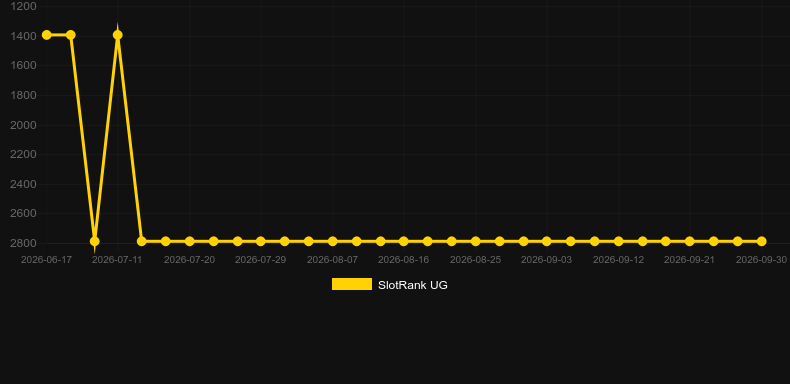The width and height of the screenshot is (790, 384).
Task: Select the data point above 2026-09-12
Action: coord(619,241)
